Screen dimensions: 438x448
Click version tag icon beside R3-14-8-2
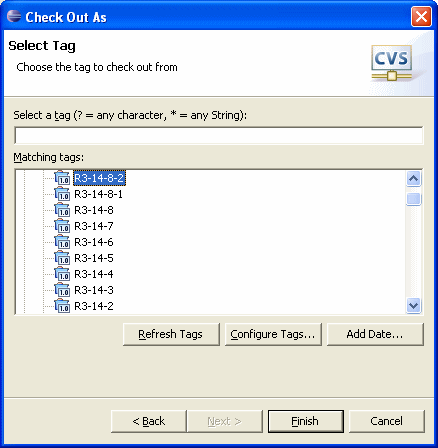coord(62,178)
